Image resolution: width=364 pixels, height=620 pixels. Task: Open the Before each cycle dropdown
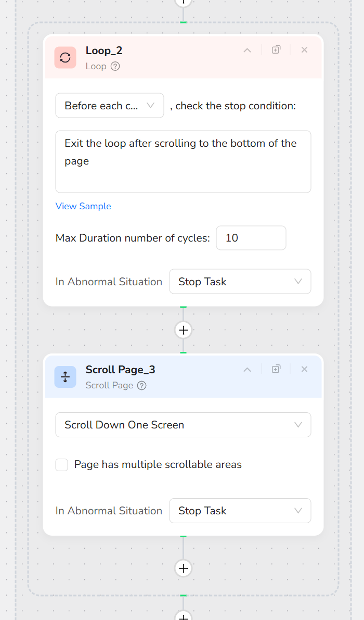[x=109, y=105]
